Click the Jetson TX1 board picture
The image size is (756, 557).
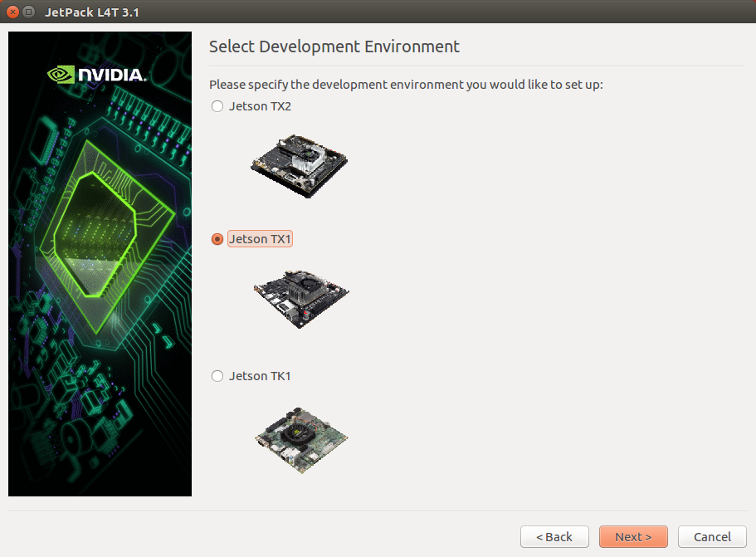pyautogui.click(x=301, y=298)
